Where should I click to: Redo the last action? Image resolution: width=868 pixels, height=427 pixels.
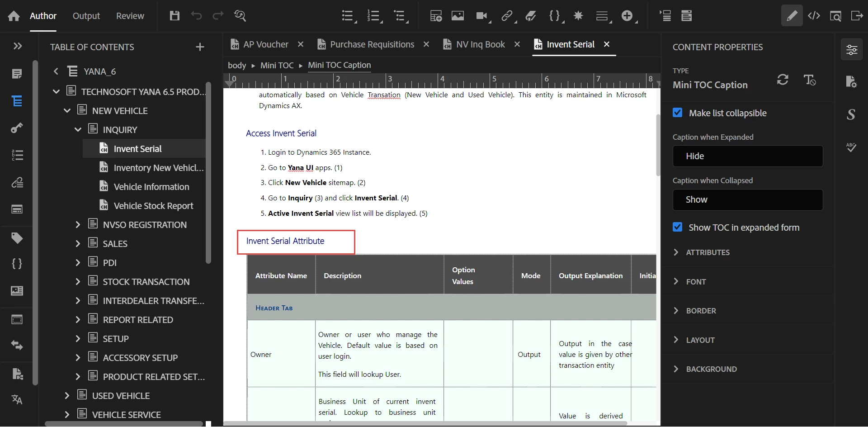(218, 16)
